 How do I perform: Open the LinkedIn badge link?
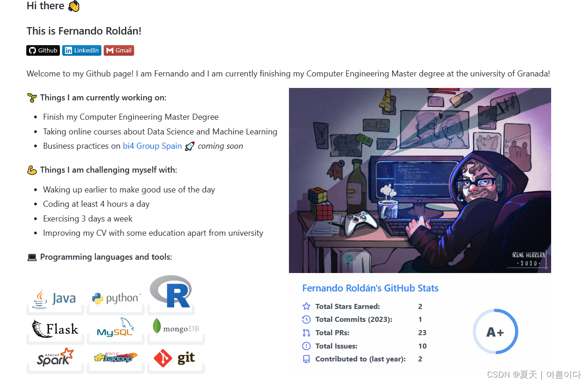tap(82, 51)
